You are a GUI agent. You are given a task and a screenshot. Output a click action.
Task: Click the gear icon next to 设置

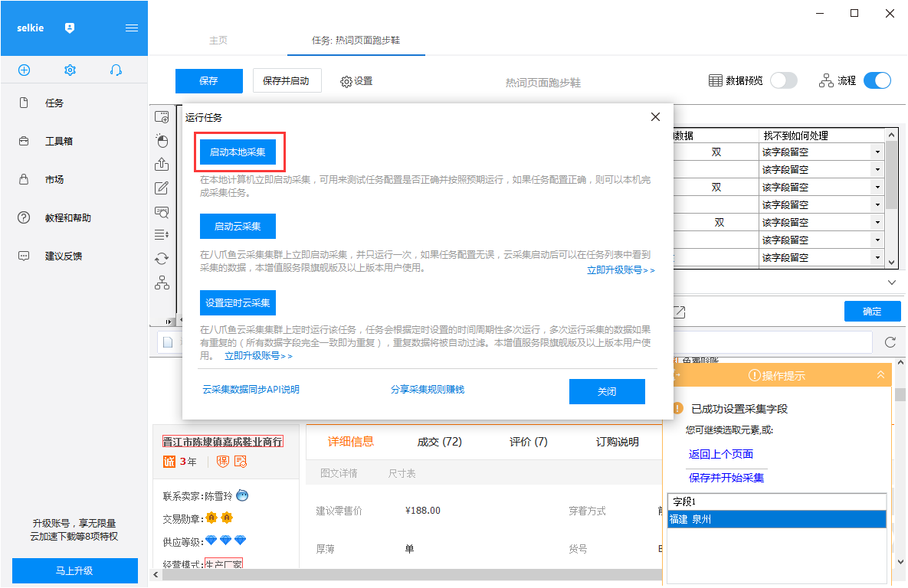[346, 82]
